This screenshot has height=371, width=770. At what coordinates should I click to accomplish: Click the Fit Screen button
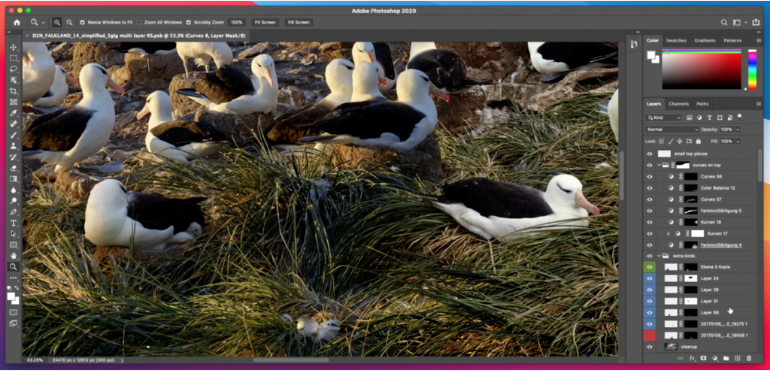tap(265, 23)
